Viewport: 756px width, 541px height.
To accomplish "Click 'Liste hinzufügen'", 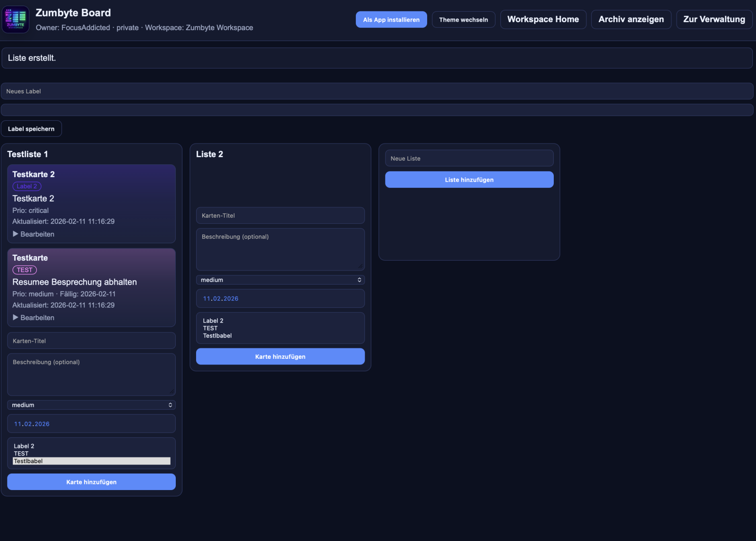I will pyautogui.click(x=469, y=179).
